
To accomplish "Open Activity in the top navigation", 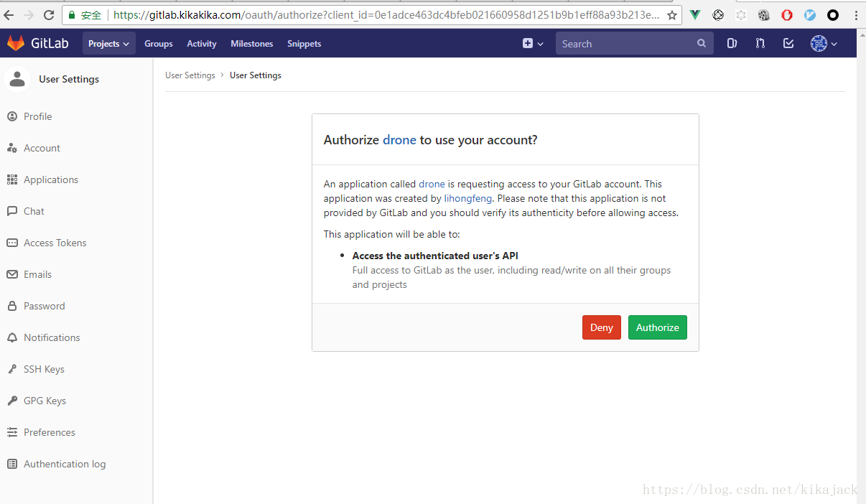I will 202,44.
